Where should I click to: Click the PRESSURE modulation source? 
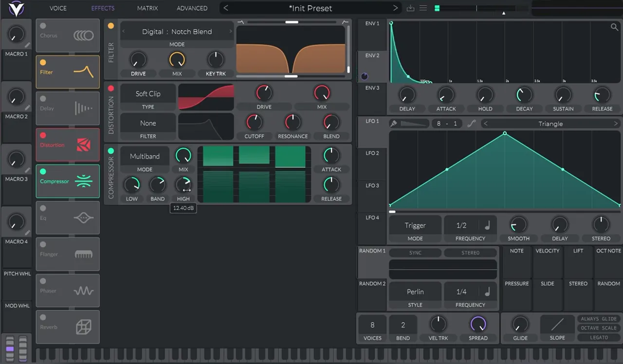click(x=516, y=294)
